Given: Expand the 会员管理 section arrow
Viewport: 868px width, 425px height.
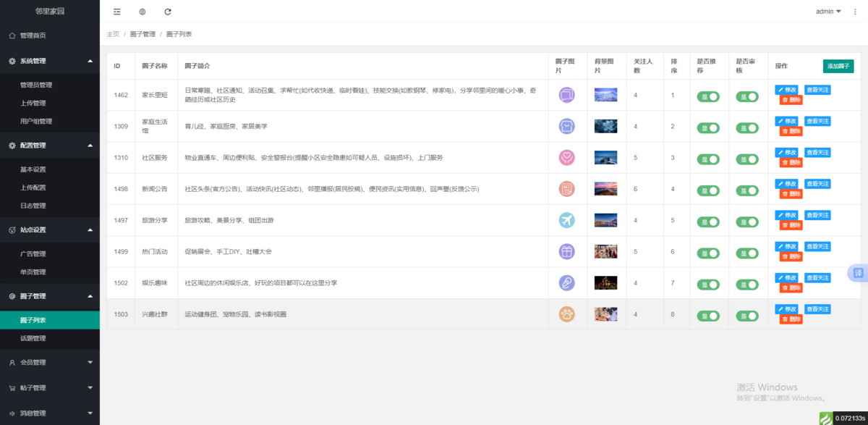Looking at the screenshot, I should click(90, 362).
